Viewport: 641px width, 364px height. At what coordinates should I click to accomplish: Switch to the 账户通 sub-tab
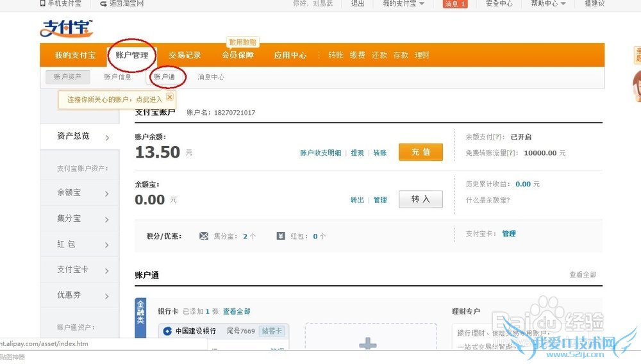coord(165,77)
